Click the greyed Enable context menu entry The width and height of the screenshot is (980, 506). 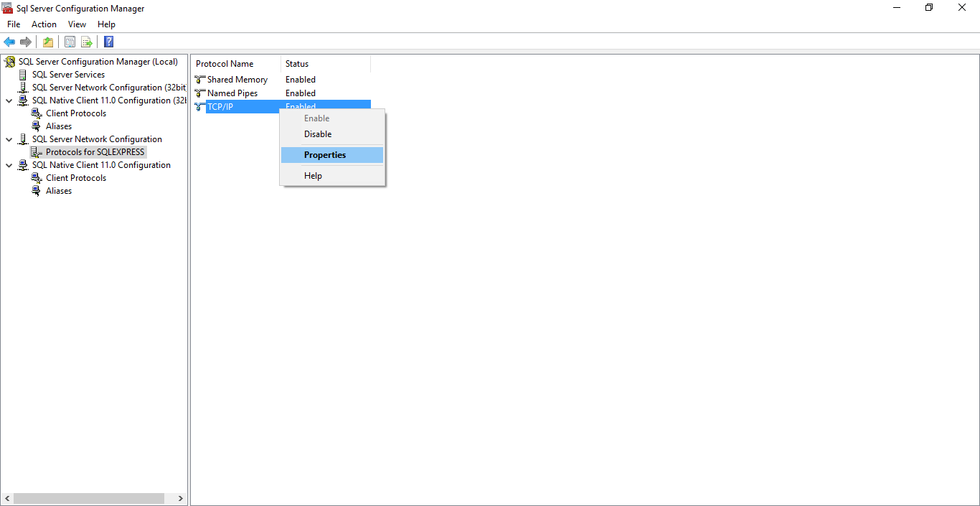[331, 118]
